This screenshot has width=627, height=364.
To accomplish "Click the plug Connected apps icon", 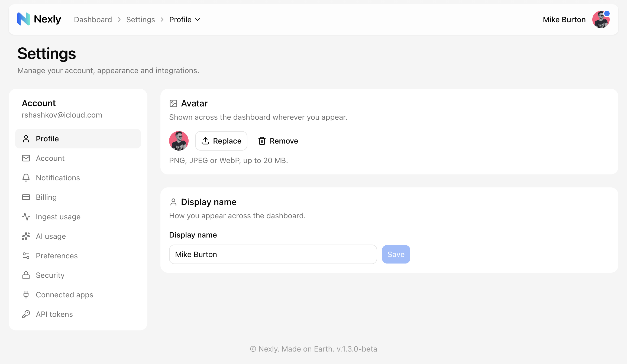I will [x=26, y=295].
